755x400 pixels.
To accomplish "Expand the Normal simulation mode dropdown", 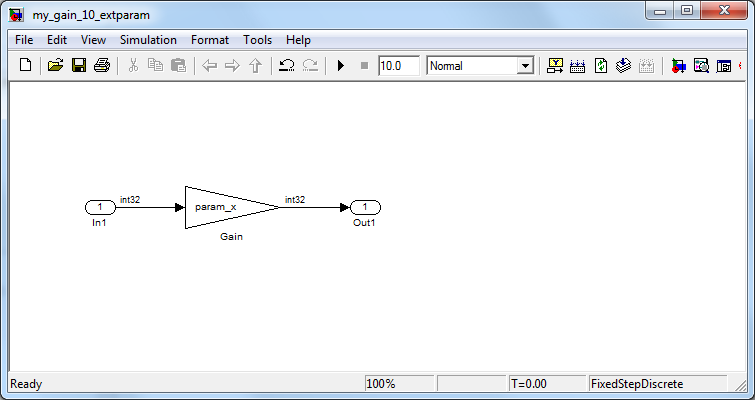I will click(525, 66).
